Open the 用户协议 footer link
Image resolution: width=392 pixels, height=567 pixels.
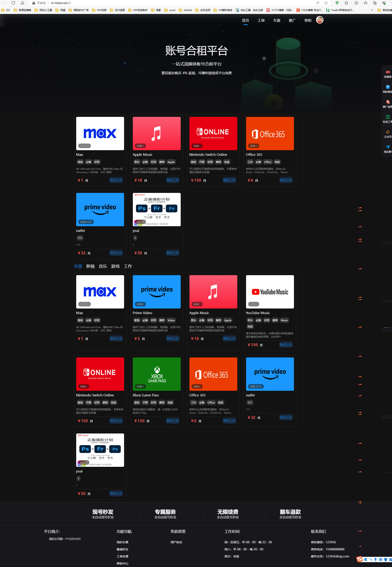[176, 542]
